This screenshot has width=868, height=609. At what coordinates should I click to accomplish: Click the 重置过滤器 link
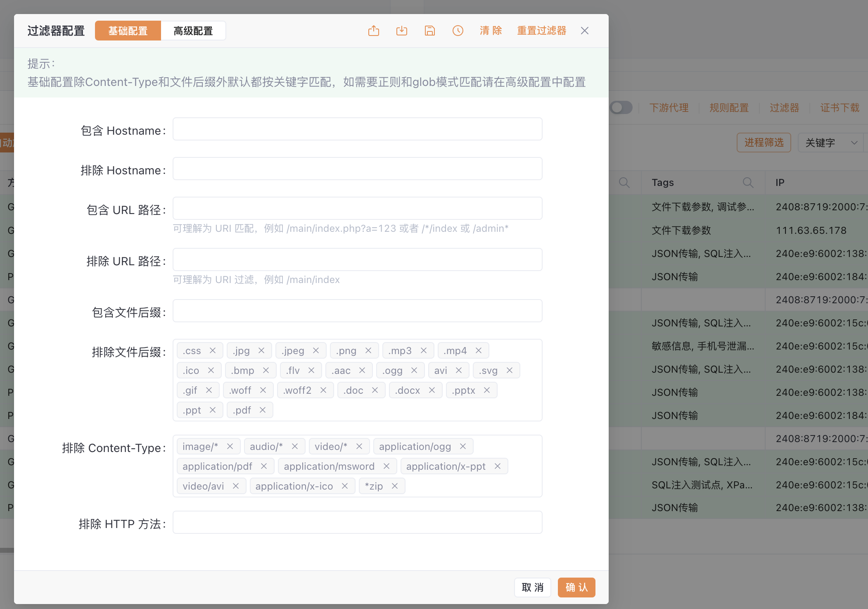click(x=541, y=31)
